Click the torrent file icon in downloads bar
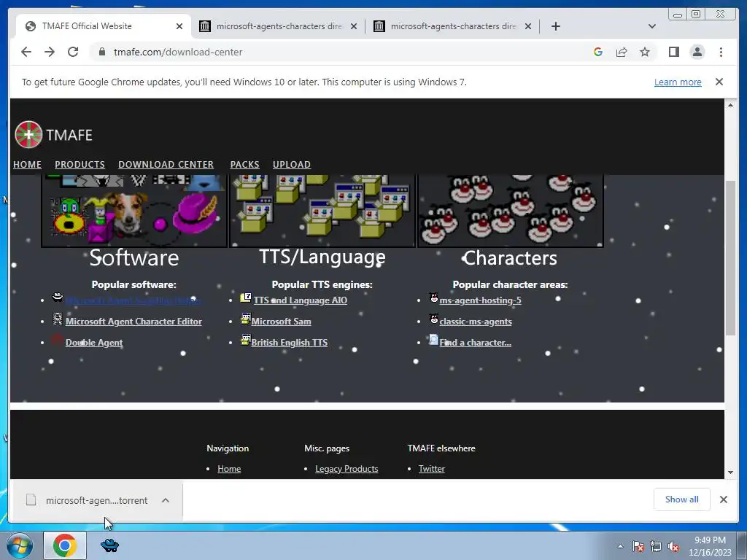The height and width of the screenshot is (560, 747). point(31,499)
